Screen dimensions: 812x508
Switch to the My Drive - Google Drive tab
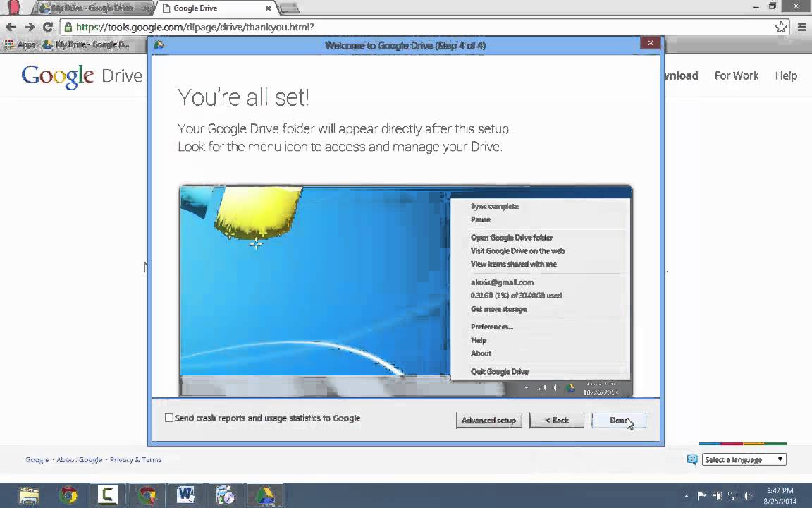[x=93, y=8]
